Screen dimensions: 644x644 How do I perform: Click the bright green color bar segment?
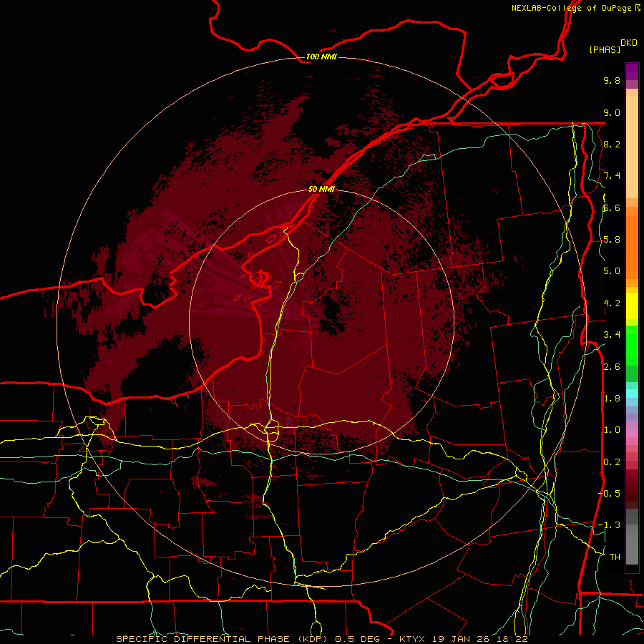click(x=632, y=344)
